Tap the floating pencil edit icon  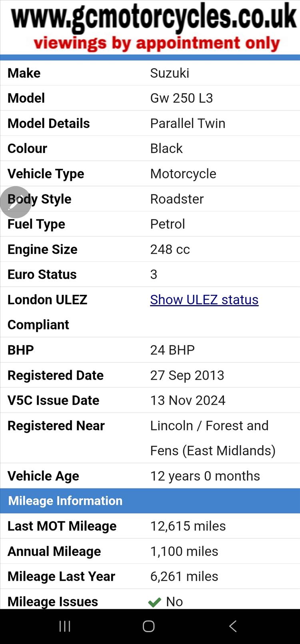[x=16, y=202]
